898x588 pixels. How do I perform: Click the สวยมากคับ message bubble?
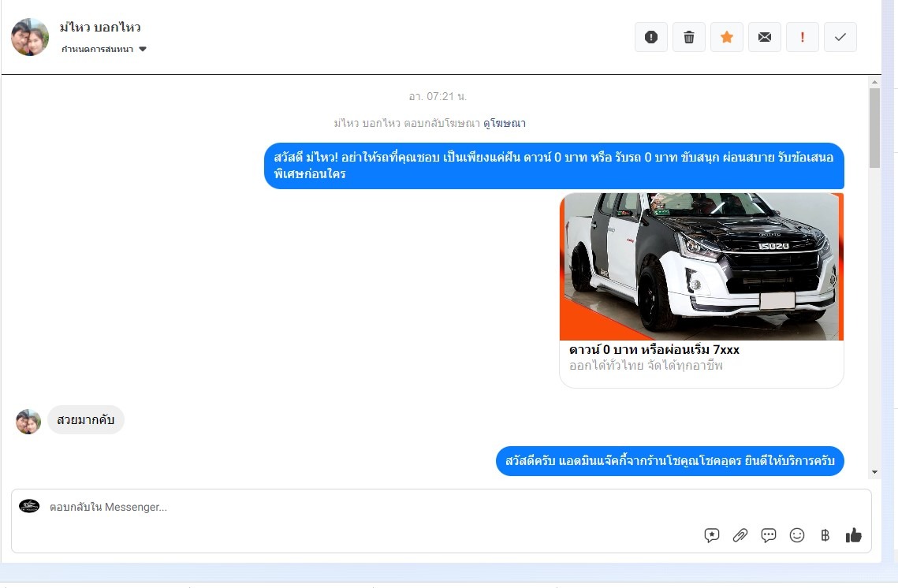[86, 419]
